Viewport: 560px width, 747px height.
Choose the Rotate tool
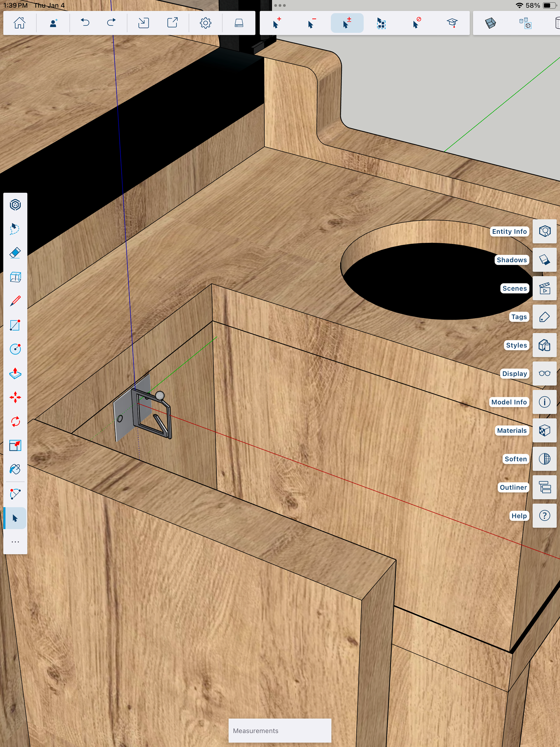pyautogui.click(x=15, y=421)
